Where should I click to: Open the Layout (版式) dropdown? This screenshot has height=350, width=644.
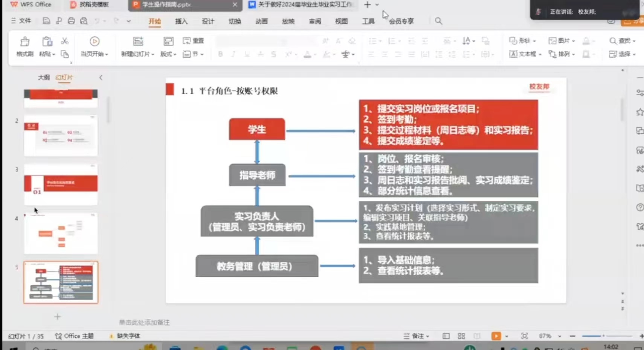168,54
